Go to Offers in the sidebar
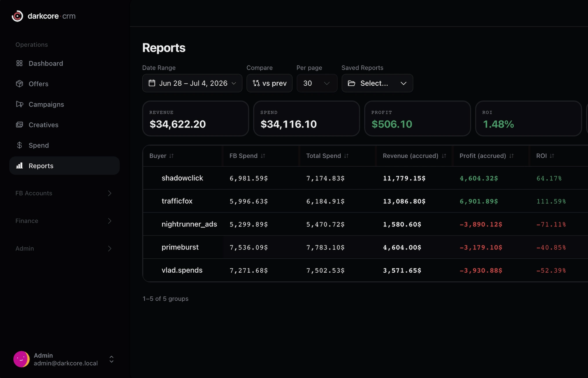 pos(64,84)
